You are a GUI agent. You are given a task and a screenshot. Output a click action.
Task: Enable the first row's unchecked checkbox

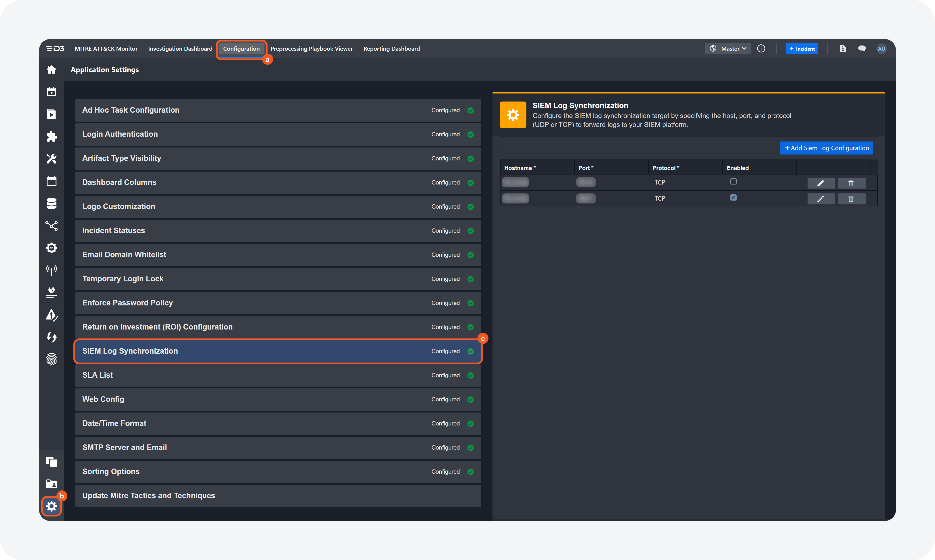tap(733, 182)
